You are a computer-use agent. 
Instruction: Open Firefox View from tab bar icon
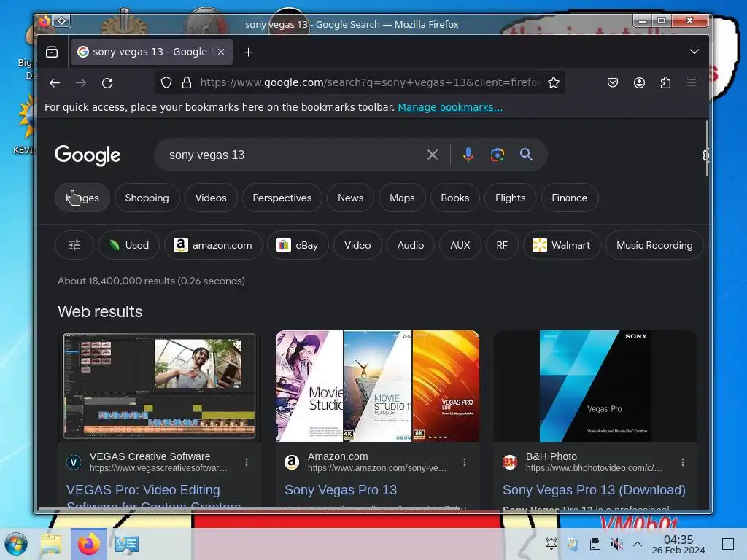tap(52, 52)
